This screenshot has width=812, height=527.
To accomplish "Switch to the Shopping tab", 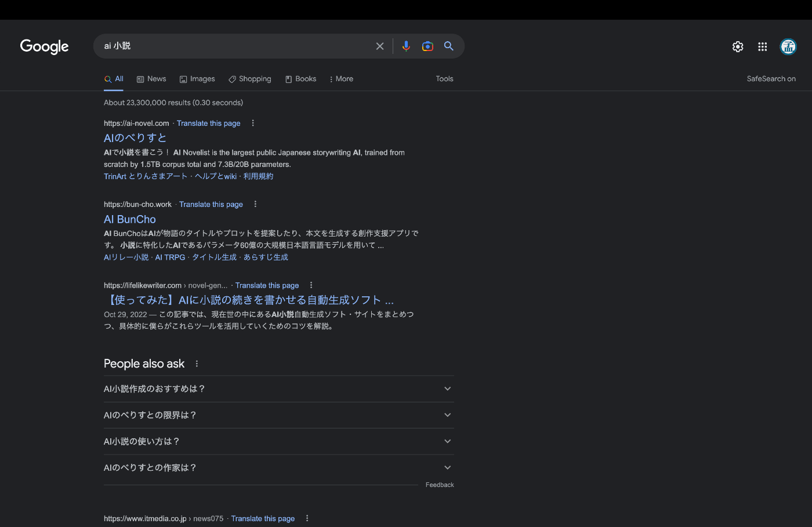I will tap(249, 79).
